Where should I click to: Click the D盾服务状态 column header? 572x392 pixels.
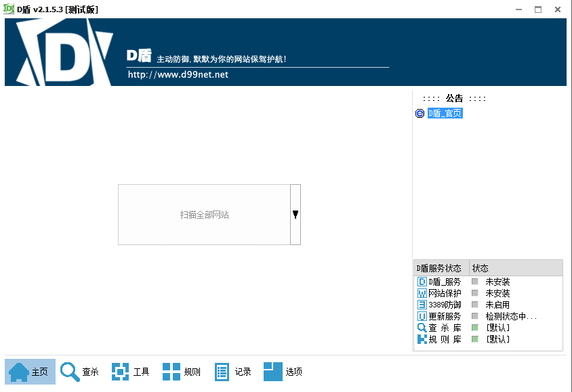click(x=441, y=268)
